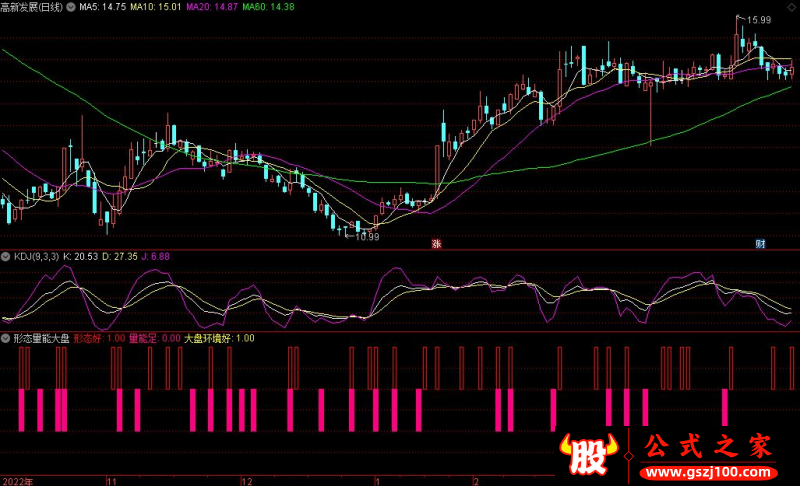Select the 大盘环境好: 1.00 value
800x486 pixels.
219,338
